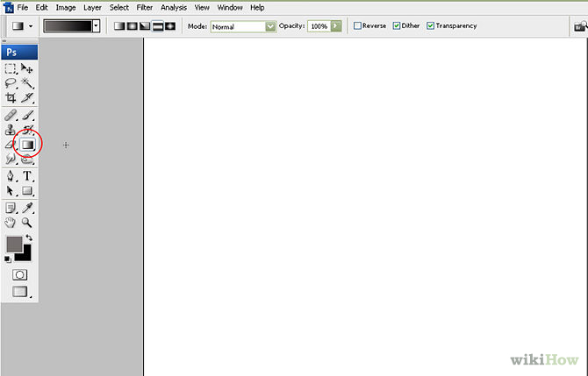Screen dimensions: 588x376
Task: Swap foreground and background colors
Action: point(29,238)
